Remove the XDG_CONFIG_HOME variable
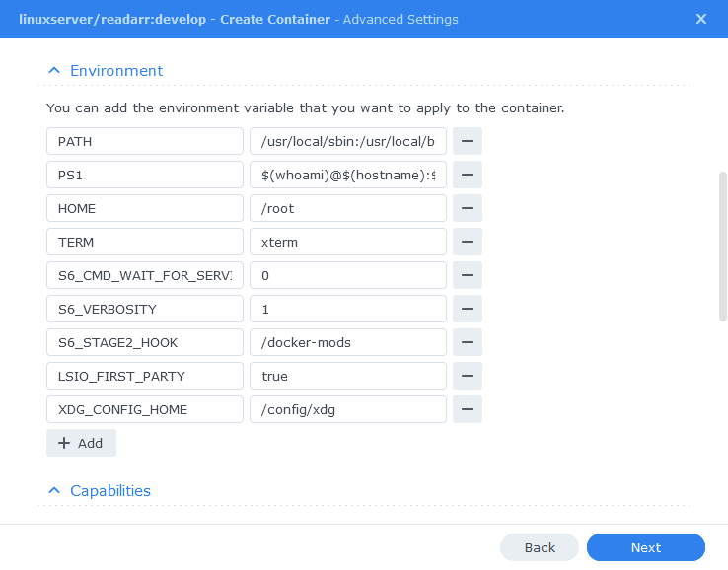The image size is (728, 570). [x=467, y=409]
